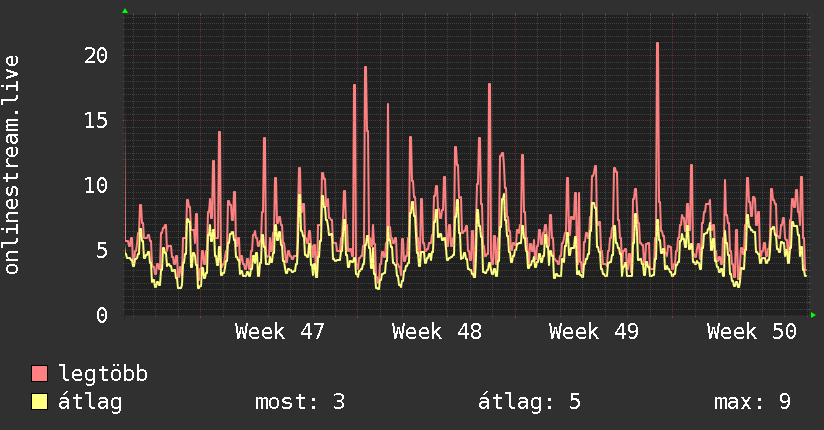
Task: Select the átlag legend label beside yellow swatch
Action: (x=90, y=402)
